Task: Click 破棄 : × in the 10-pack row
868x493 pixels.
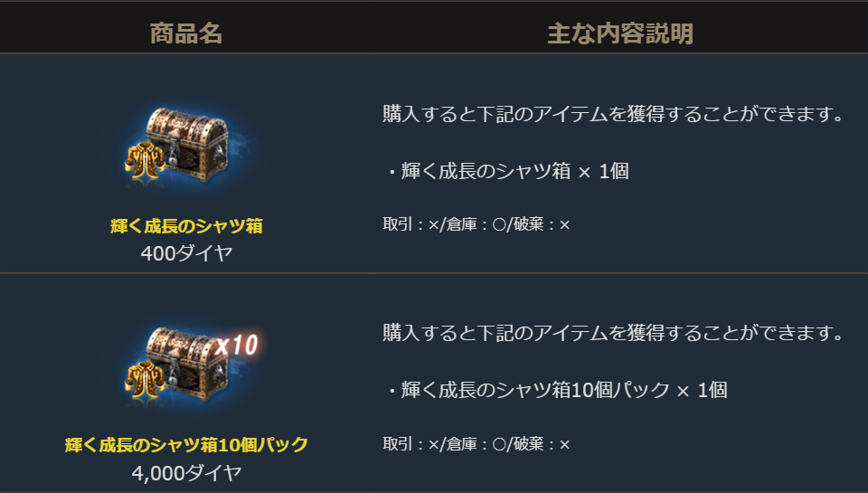Action: tap(539, 444)
